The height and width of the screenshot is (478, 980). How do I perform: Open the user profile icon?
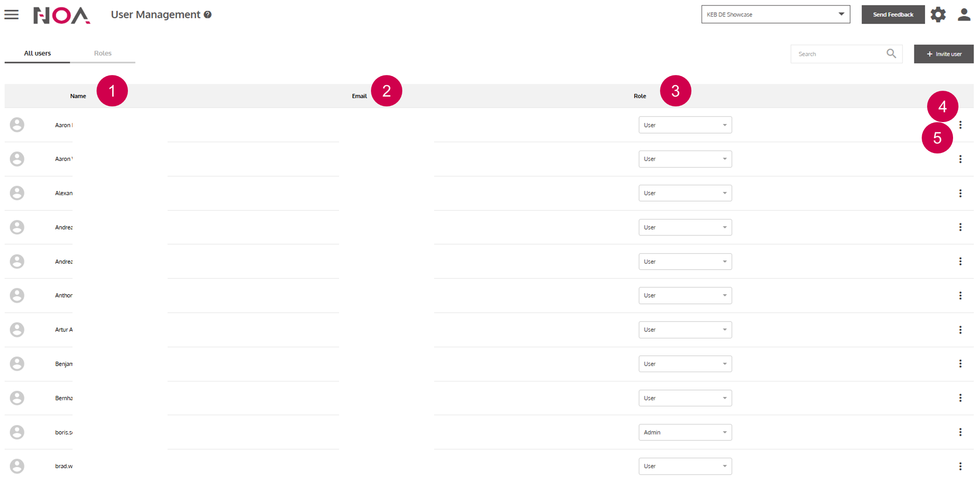click(x=964, y=15)
